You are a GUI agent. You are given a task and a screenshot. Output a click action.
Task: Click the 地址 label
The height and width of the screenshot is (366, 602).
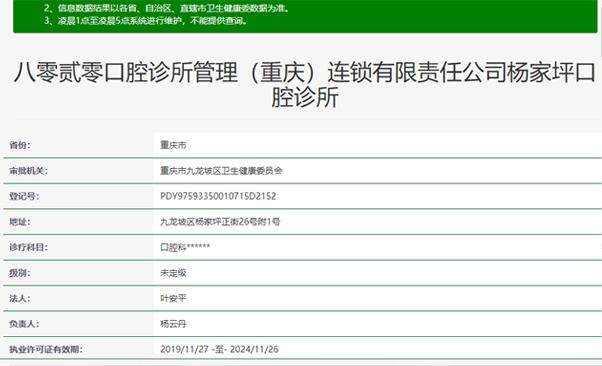click(x=20, y=222)
